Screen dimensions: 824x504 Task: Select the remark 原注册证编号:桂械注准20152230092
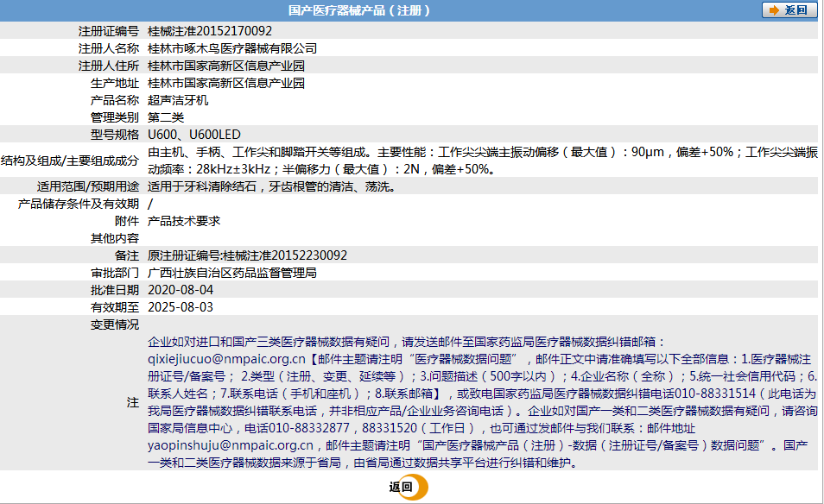point(248,255)
